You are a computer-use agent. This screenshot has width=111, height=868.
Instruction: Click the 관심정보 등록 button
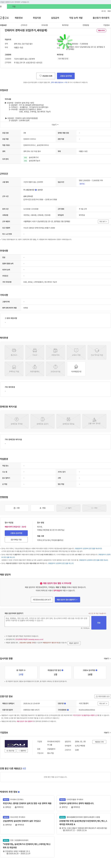pos(46,76)
